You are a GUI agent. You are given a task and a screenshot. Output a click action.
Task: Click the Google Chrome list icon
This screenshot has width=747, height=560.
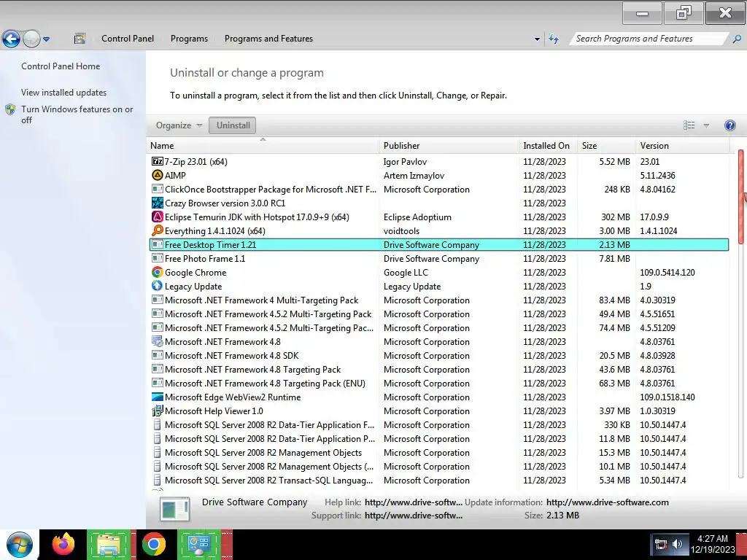tap(158, 273)
